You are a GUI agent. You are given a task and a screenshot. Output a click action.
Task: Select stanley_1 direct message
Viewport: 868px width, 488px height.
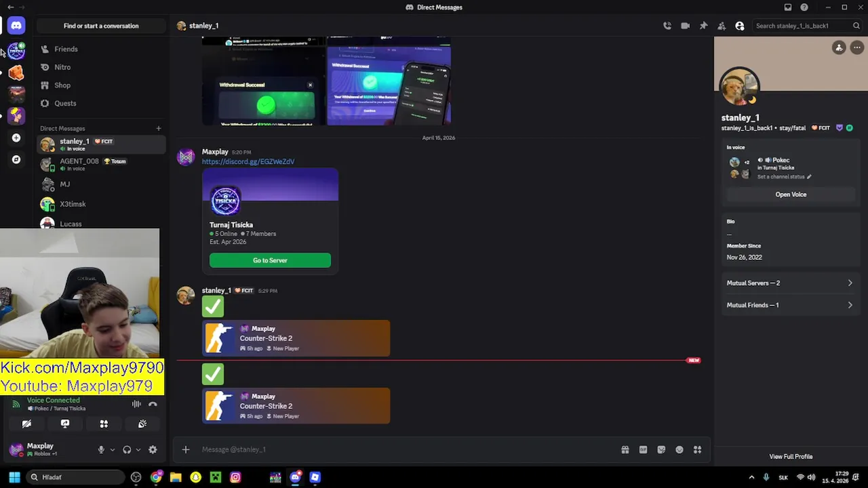coord(101,144)
